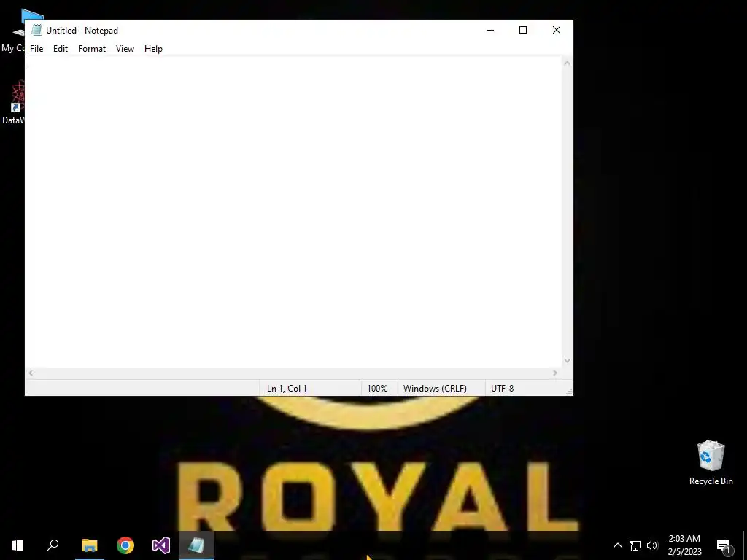Maximize the Notepad window

click(523, 30)
